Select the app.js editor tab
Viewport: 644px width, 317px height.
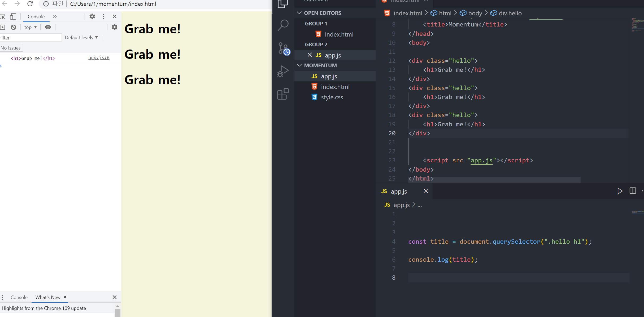pos(398,191)
